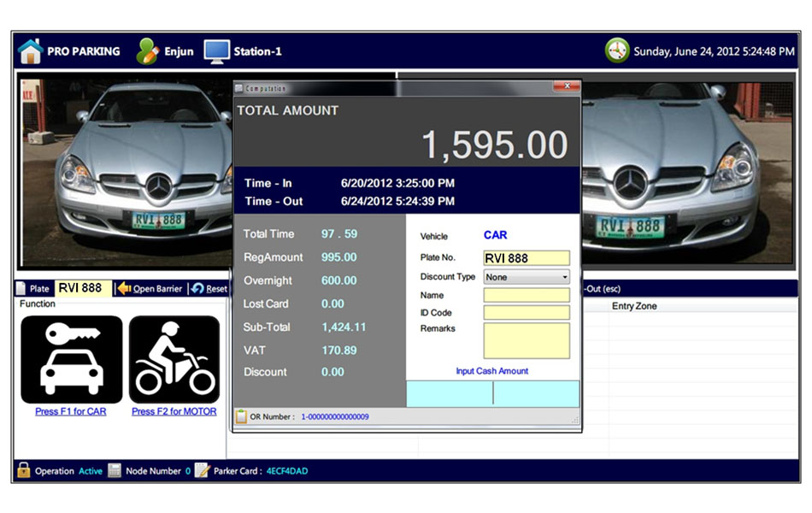Click the Total Time value 97 . 59
Viewport: 812px width, 513px height.
[339, 234]
